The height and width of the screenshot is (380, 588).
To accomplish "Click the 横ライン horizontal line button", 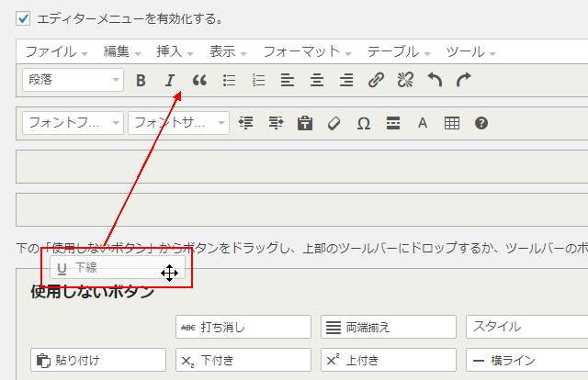I will [x=526, y=360].
